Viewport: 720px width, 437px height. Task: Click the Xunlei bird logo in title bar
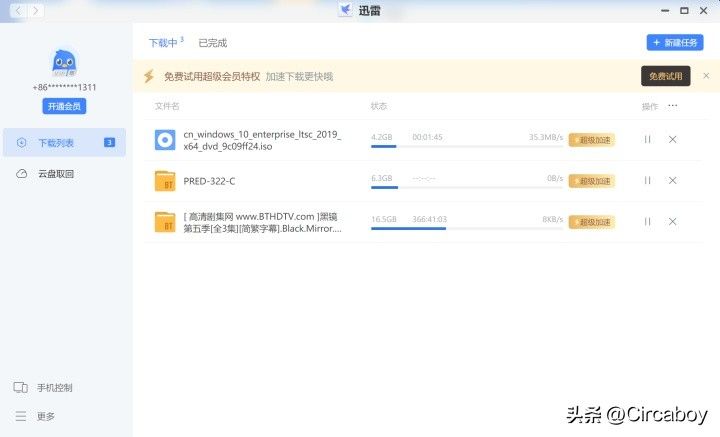click(x=346, y=10)
